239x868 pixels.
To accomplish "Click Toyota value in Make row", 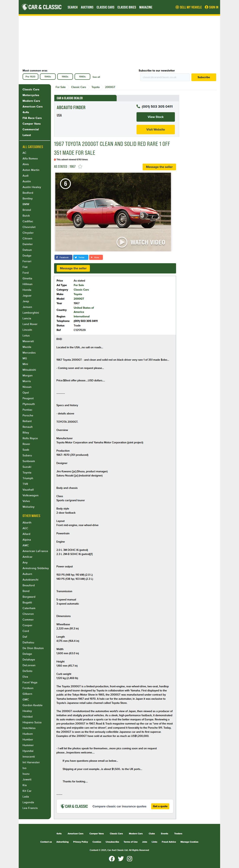I will pyautogui.click(x=78, y=294).
